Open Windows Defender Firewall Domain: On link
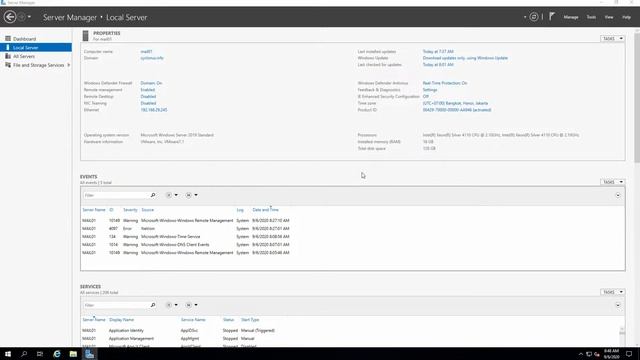Viewport: 640px width, 360px height. pos(151,83)
